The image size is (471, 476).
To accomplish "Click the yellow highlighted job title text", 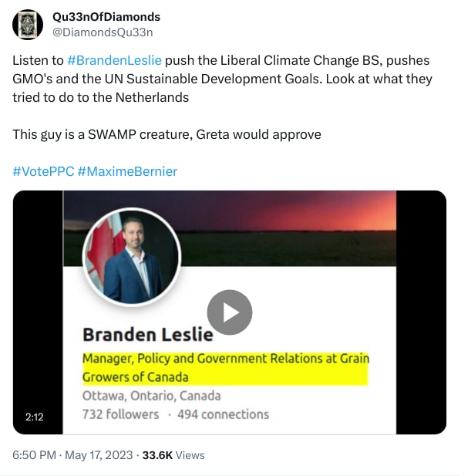I will point(225,367).
